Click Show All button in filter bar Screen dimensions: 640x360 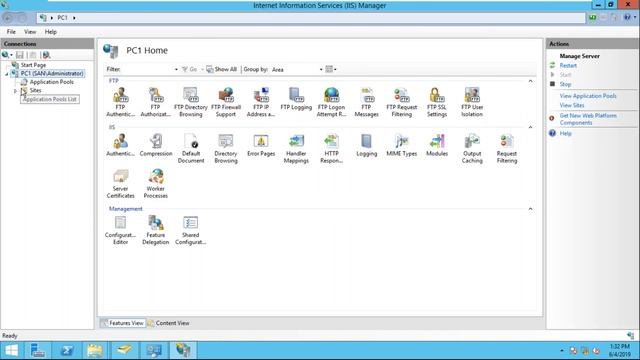point(221,69)
